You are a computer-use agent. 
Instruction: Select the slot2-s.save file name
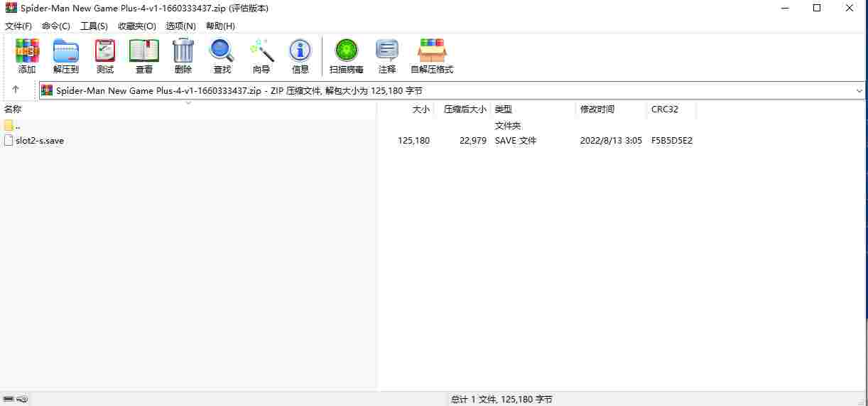tap(40, 141)
